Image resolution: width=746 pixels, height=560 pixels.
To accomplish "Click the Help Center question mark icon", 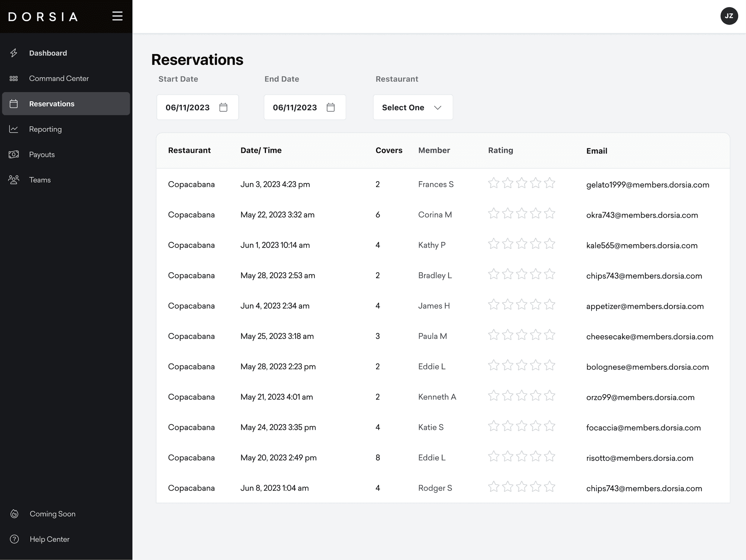I will click(14, 539).
